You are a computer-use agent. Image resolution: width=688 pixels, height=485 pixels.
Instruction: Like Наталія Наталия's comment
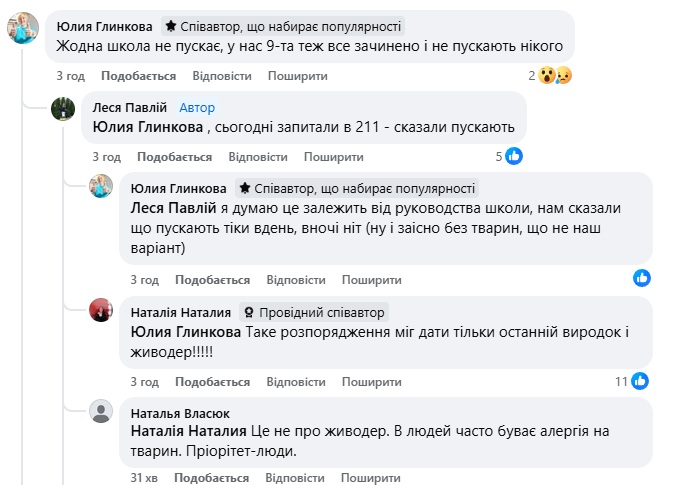coord(212,382)
